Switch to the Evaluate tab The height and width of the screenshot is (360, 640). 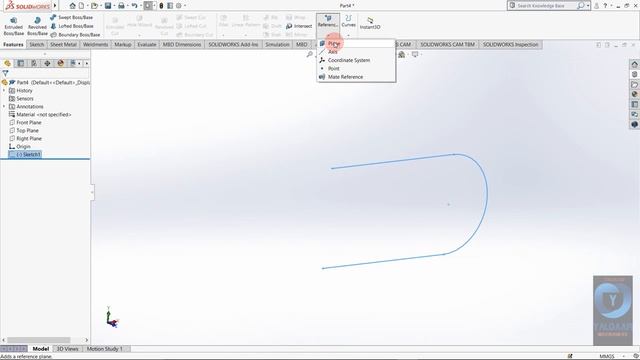tap(147, 44)
